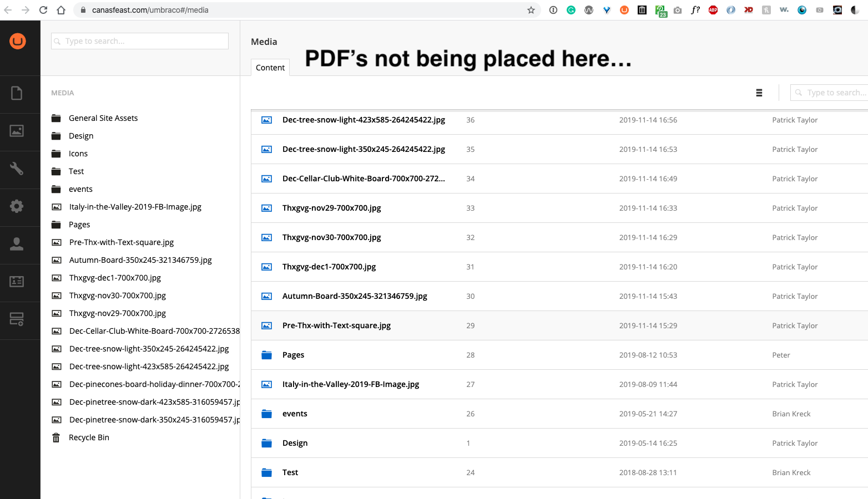Screen dimensions: 868x499
Task: Bookmark this page with star icon
Action: [531, 10]
